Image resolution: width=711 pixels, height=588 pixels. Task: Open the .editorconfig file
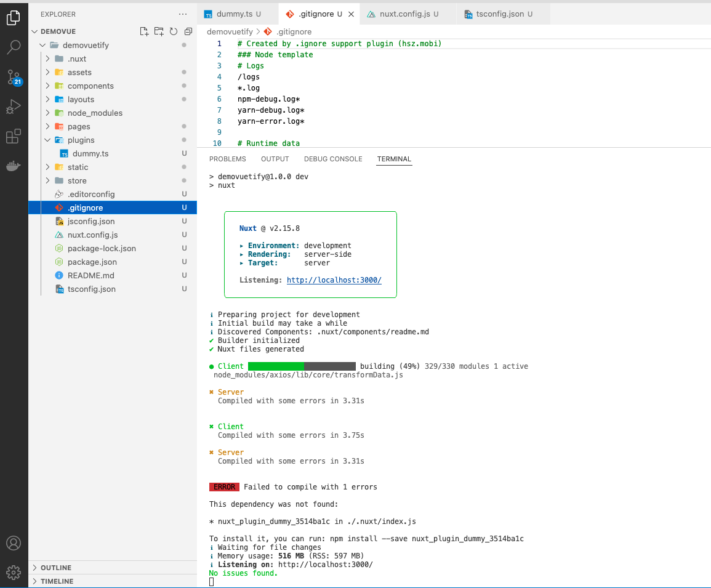(x=113, y=194)
